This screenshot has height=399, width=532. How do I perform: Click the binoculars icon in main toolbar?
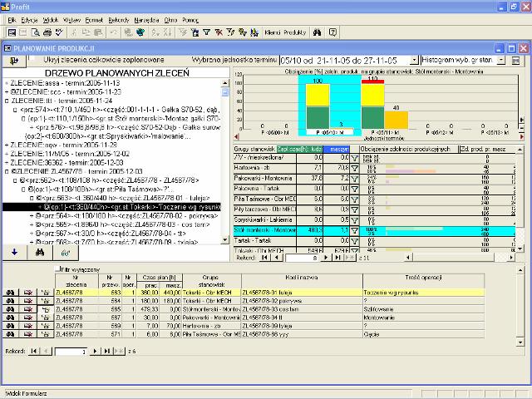click(x=318, y=32)
